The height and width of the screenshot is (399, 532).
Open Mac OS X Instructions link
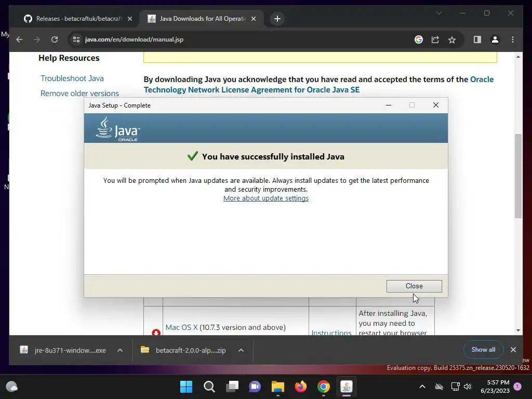coord(331,332)
